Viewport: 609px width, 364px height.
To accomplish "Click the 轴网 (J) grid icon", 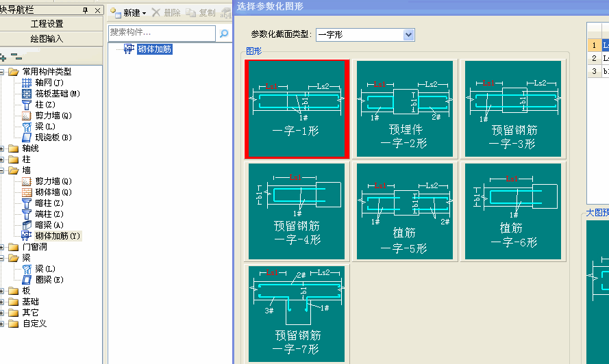I will (27, 83).
